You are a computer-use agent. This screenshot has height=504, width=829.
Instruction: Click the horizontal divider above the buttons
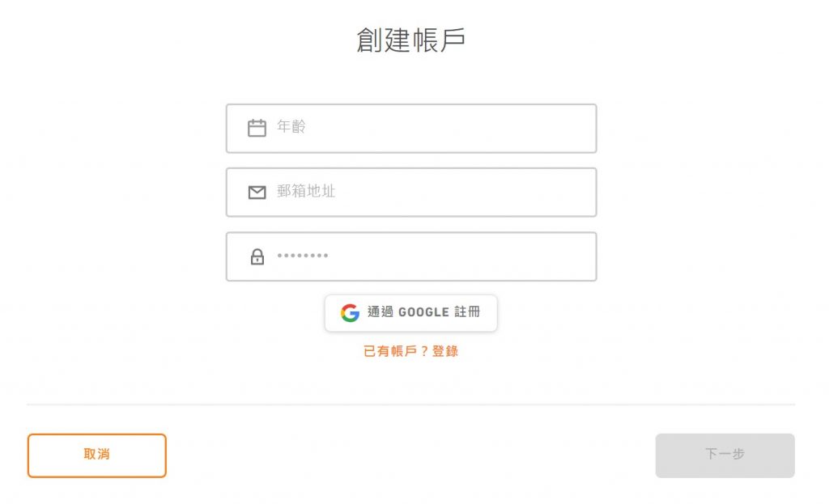click(410, 404)
